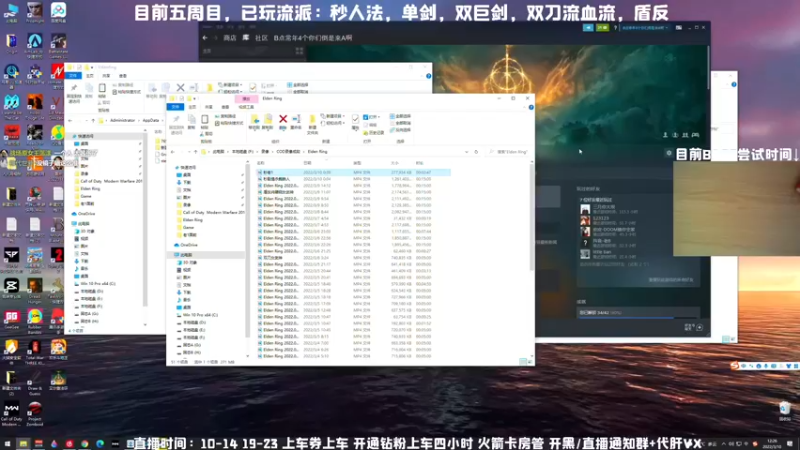Switch to large icons view at the Elden Ring window's bottom right
Viewport: 800px width, 450px height.
(x=530, y=361)
